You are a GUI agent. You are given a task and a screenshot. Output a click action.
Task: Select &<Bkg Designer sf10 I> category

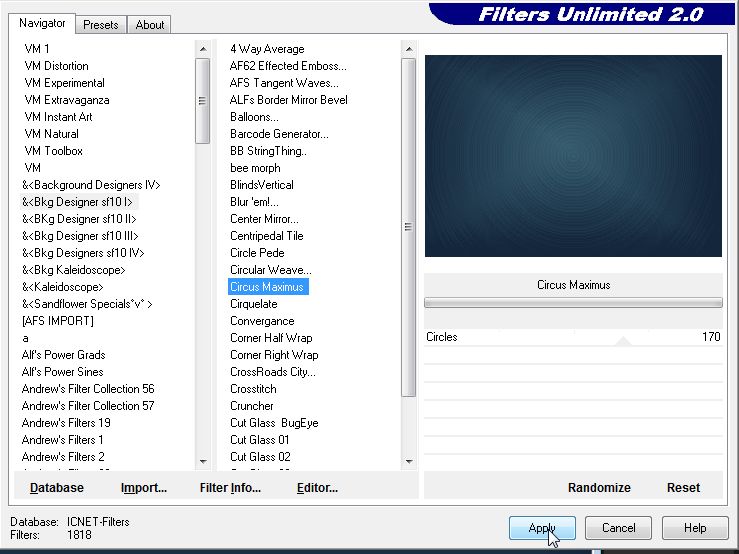pyautogui.click(x=77, y=202)
